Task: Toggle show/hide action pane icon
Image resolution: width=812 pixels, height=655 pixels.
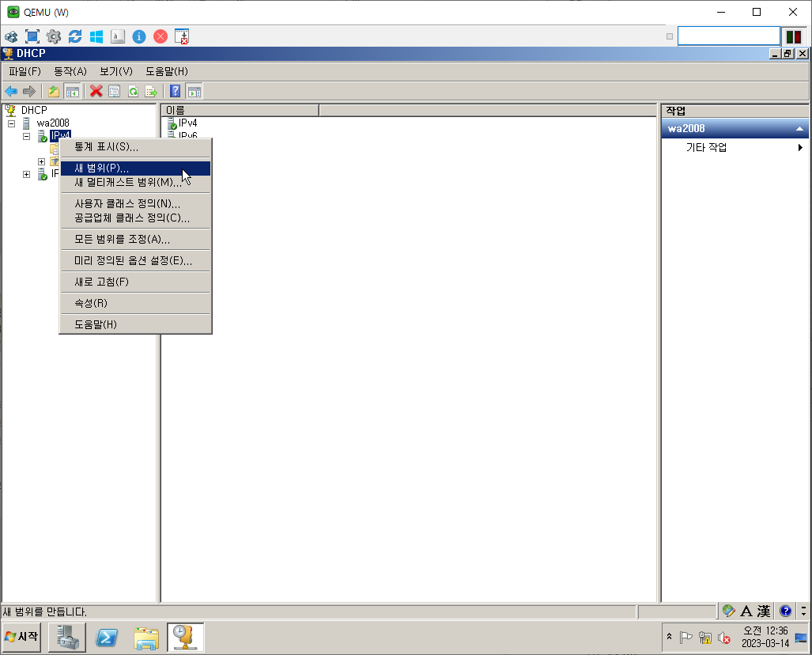Action: point(195,92)
